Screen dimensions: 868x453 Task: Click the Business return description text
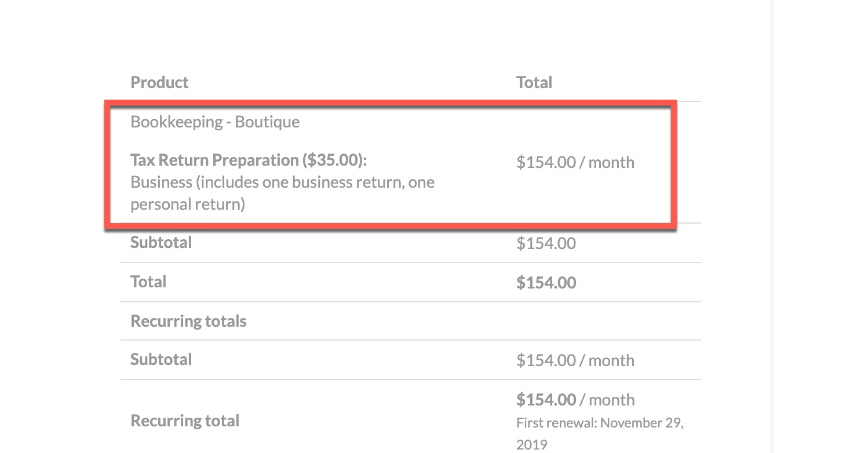(x=282, y=193)
